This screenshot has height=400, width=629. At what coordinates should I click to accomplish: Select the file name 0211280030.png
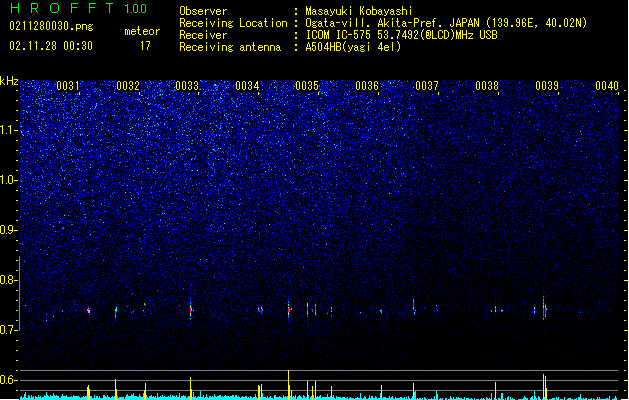(51, 26)
